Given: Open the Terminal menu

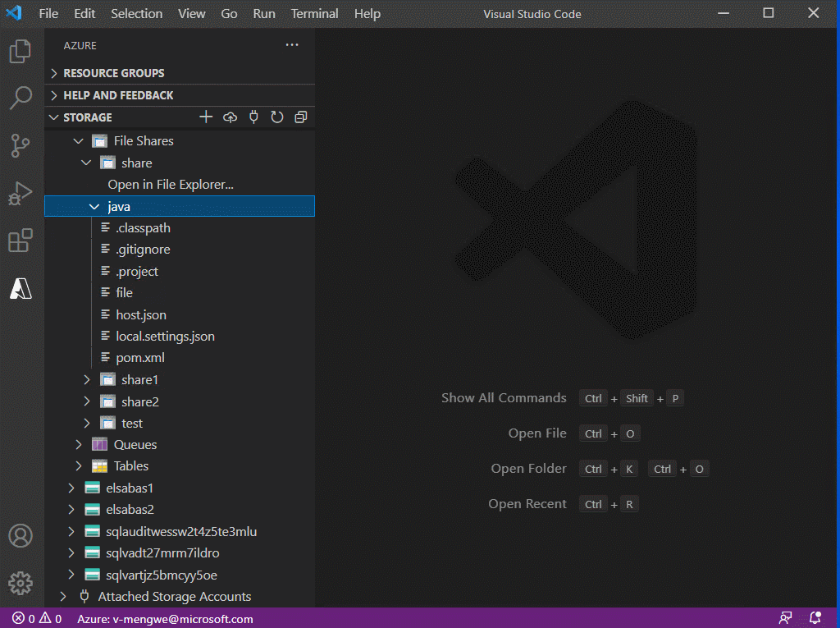Looking at the screenshot, I should (314, 13).
